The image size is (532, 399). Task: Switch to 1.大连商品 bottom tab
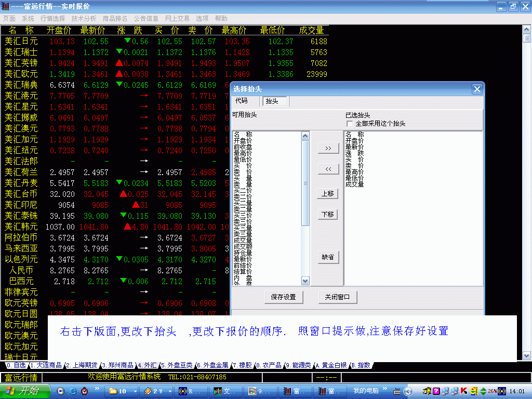click(46, 365)
